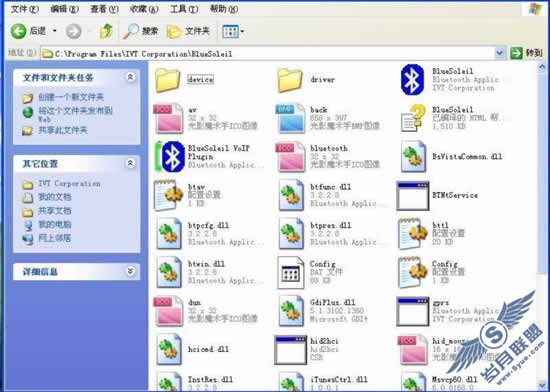Image resolution: width=550 pixels, height=392 pixels.
Task: Select the Config DAT file icon
Action: (x=290, y=272)
